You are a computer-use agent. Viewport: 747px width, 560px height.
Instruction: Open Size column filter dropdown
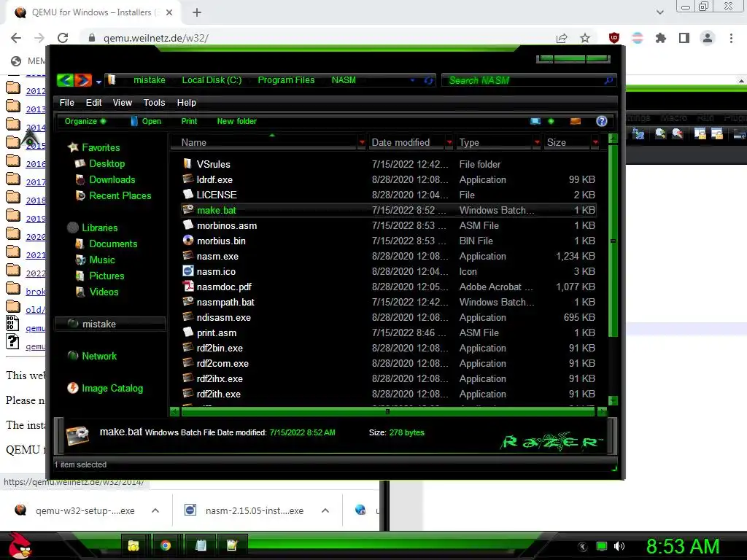point(595,142)
